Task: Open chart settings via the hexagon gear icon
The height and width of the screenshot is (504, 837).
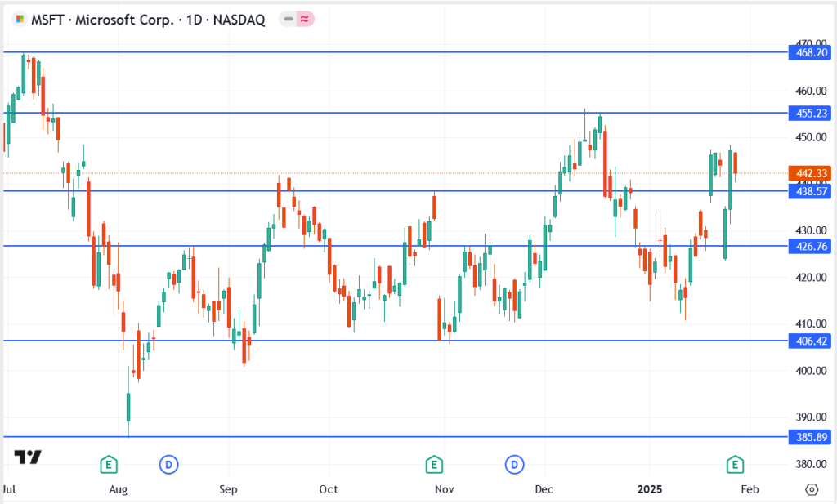Action: point(811,489)
